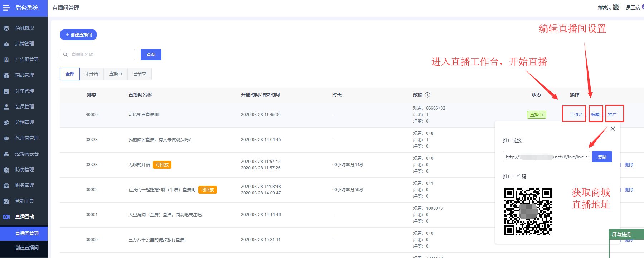Open 工作台 for 哈哈笑声直播间
644x258 pixels.
pos(576,115)
